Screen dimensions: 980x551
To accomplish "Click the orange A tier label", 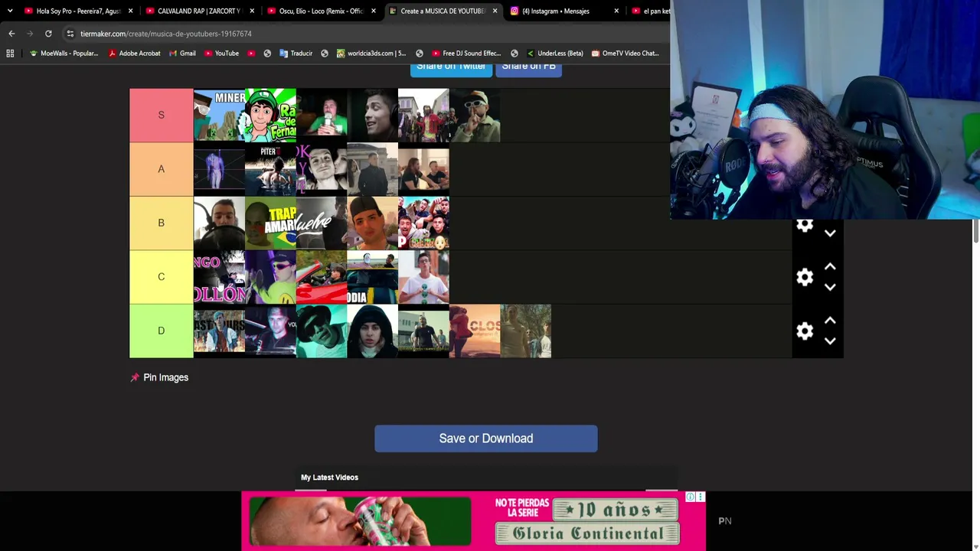I will [161, 169].
